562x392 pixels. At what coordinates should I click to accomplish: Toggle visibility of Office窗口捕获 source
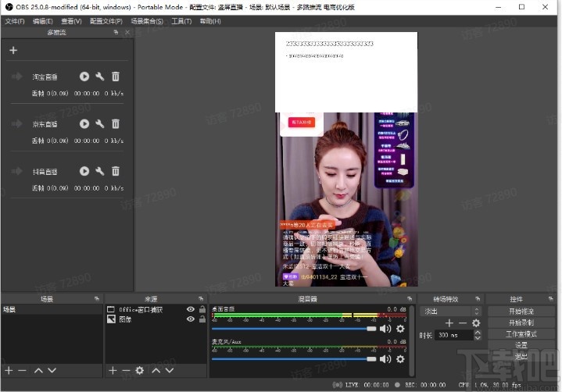(x=191, y=309)
